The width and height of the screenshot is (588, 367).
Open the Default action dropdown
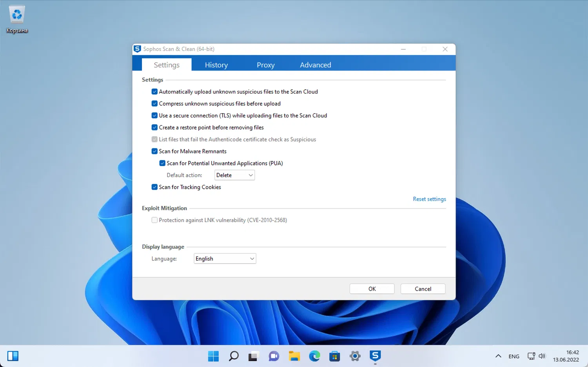(234, 175)
